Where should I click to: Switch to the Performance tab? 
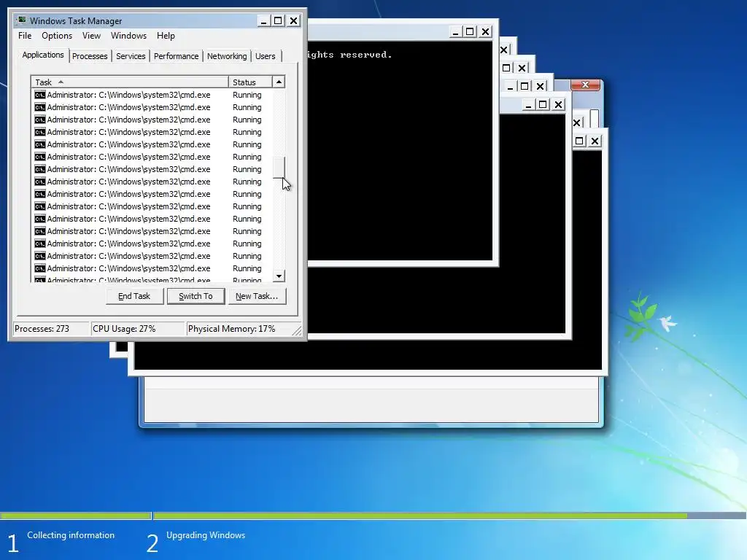[x=176, y=56]
